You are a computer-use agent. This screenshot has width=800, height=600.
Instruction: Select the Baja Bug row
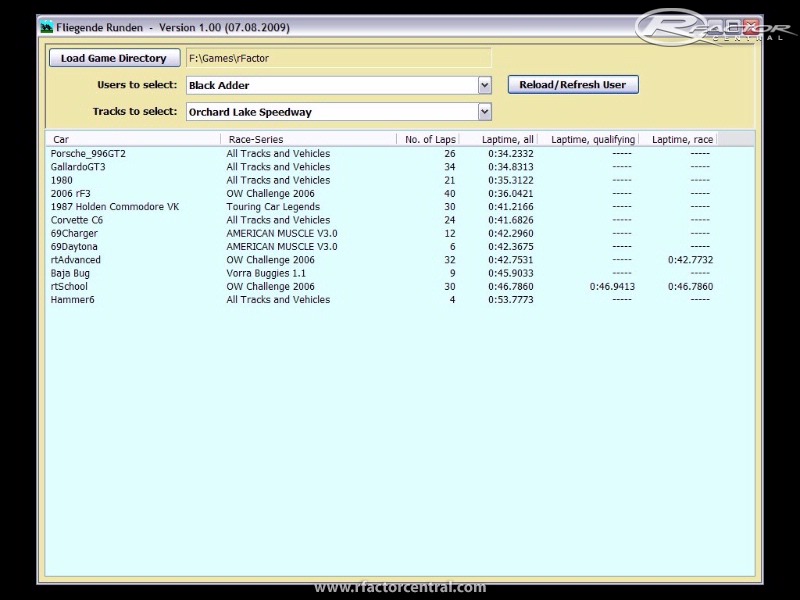pos(70,273)
